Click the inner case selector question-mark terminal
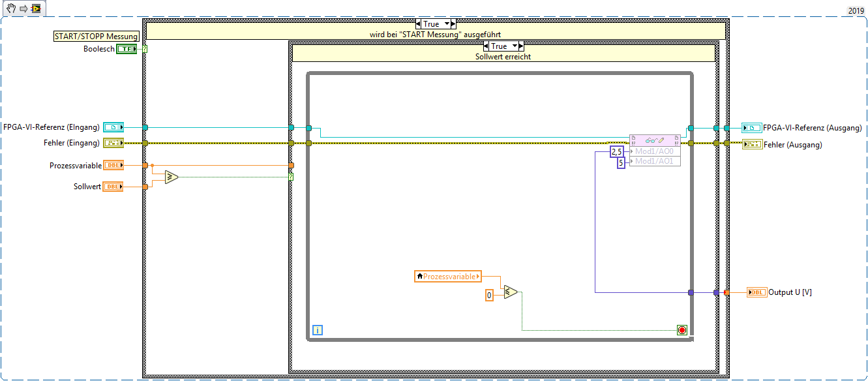The height and width of the screenshot is (381, 868). (291, 177)
